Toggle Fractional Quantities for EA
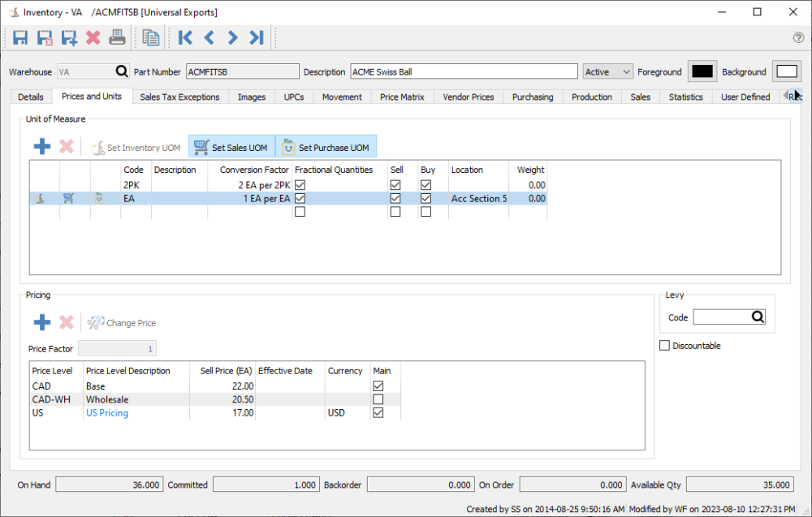The height and width of the screenshot is (517, 812). tap(300, 198)
